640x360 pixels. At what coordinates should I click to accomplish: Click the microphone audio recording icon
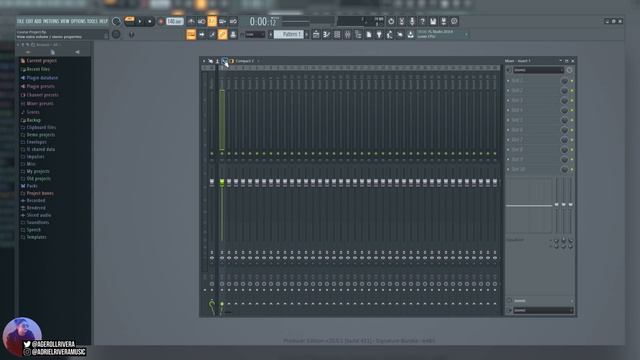pos(412,21)
